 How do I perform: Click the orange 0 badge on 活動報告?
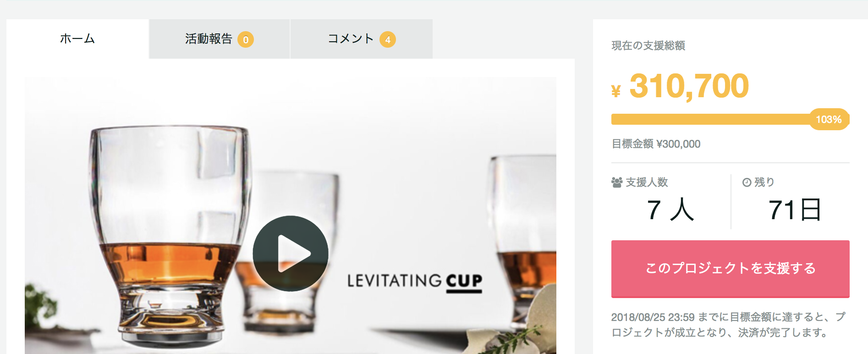pos(246,39)
